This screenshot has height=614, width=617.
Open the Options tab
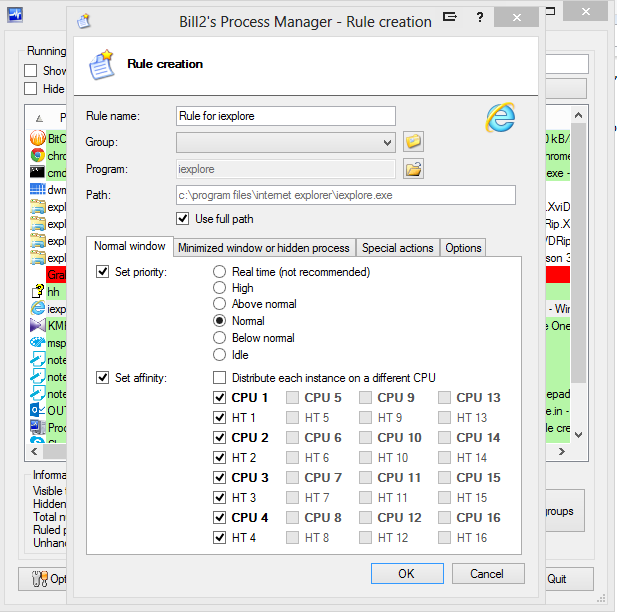tap(463, 248)
